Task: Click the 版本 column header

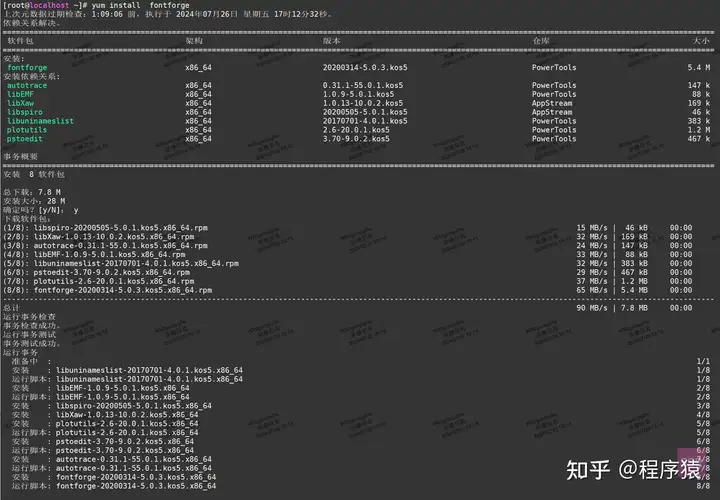Action: (331, 40)
